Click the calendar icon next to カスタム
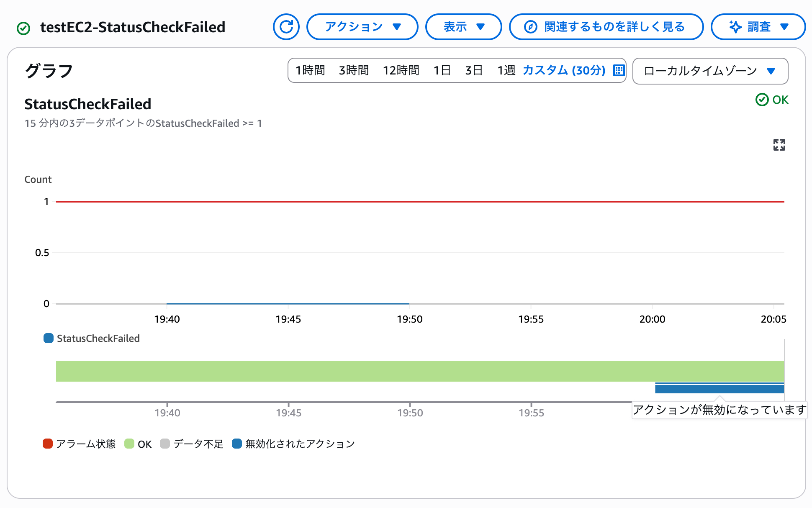Screen dimensions: 812x508 tap(619, 70)
